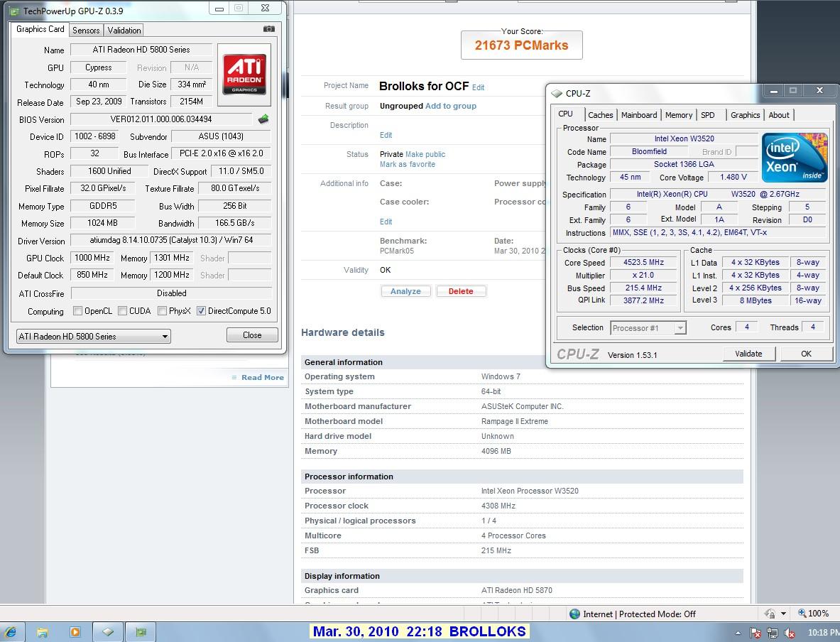840x642 pixels.
Task: Click the Core Voltage 1.480 V value
Action: click(733, 178)
